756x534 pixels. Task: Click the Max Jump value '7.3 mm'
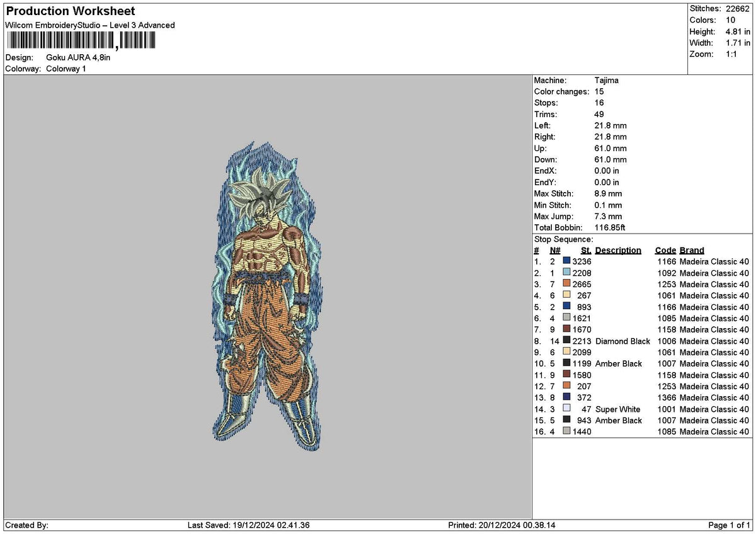tap(609, 217)
